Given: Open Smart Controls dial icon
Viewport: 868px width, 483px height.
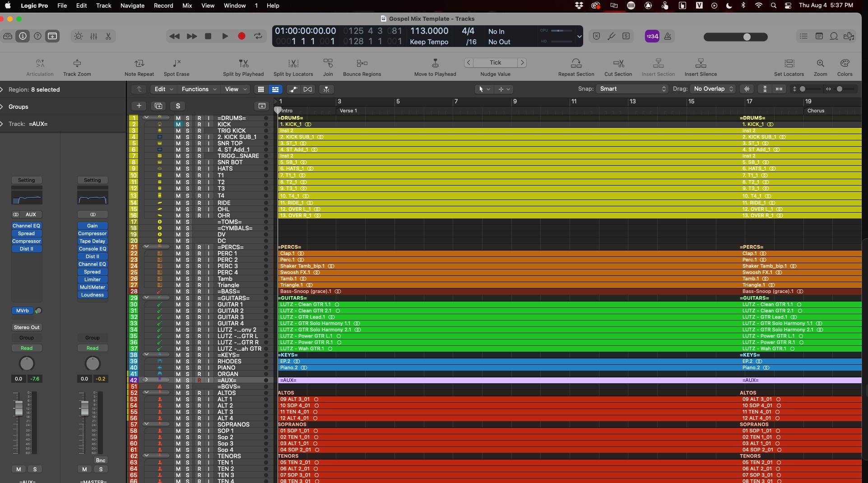Looking at the screenshot, I should click(x=79, y=36).
